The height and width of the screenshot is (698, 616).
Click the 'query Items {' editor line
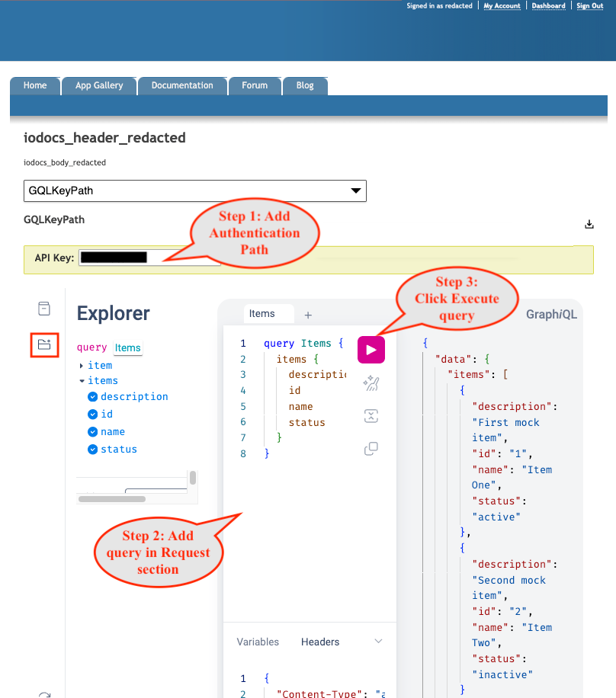coord(303,344)
